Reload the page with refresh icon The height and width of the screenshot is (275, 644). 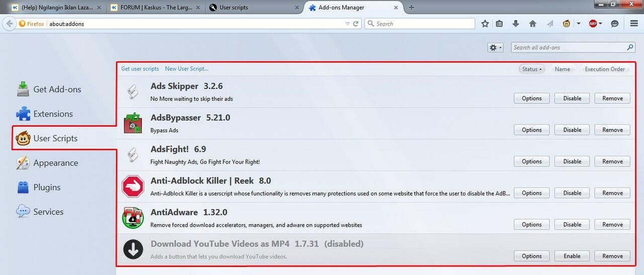tap(356, 24)
